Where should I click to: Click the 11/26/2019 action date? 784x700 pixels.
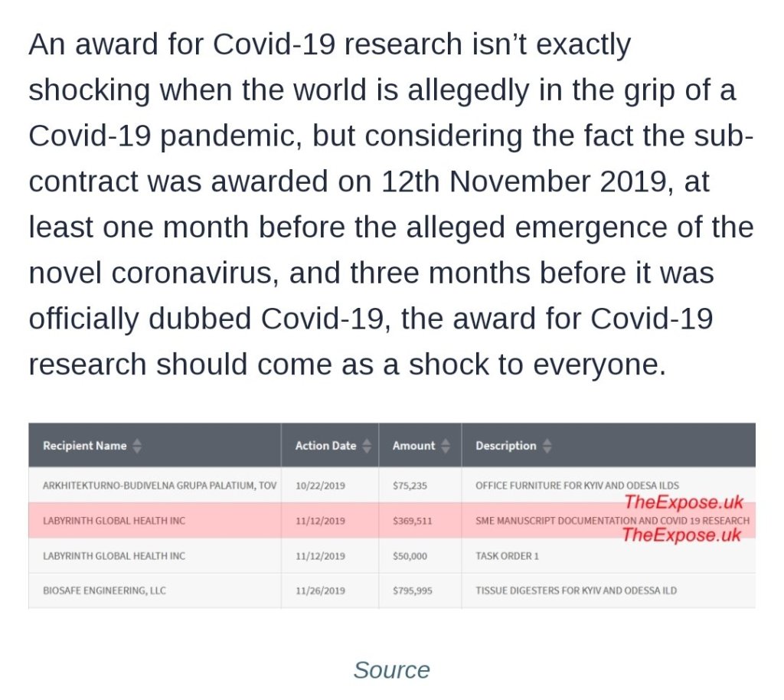tap(320, 590)
